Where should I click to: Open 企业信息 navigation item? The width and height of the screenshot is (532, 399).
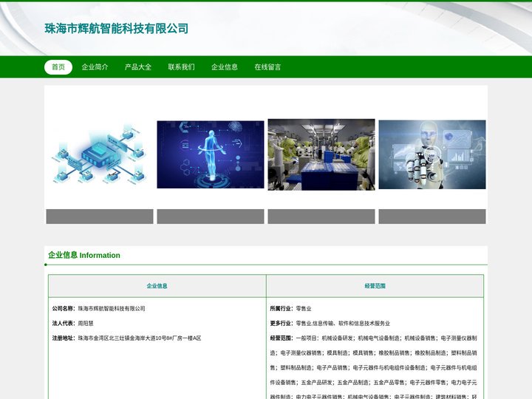point(225,67)
